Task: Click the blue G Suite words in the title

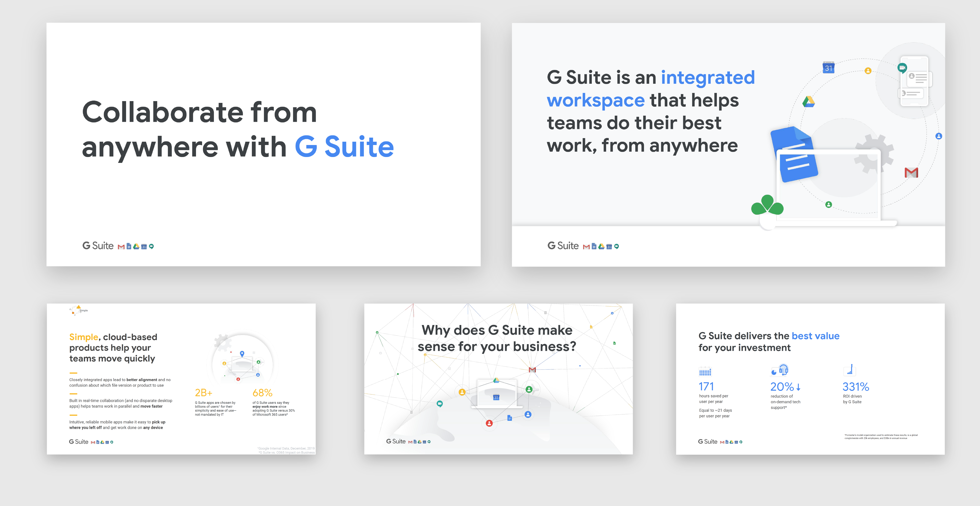Action: 344,147
